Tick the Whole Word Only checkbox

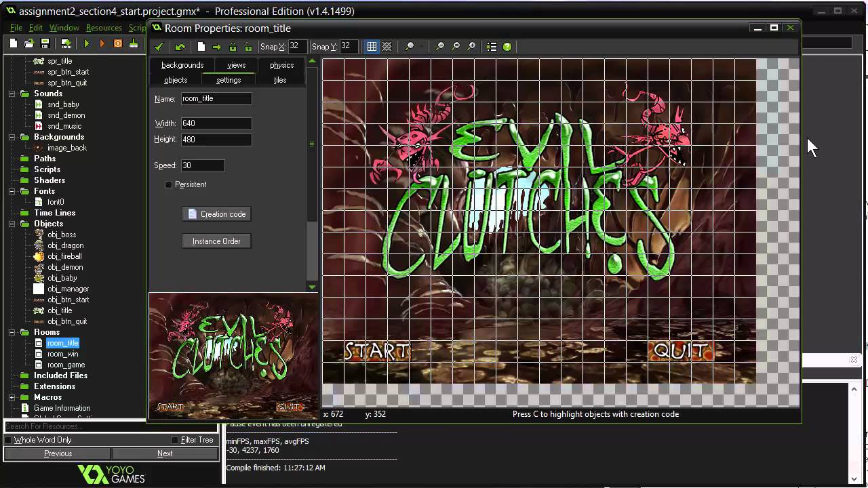coord(8,440)
